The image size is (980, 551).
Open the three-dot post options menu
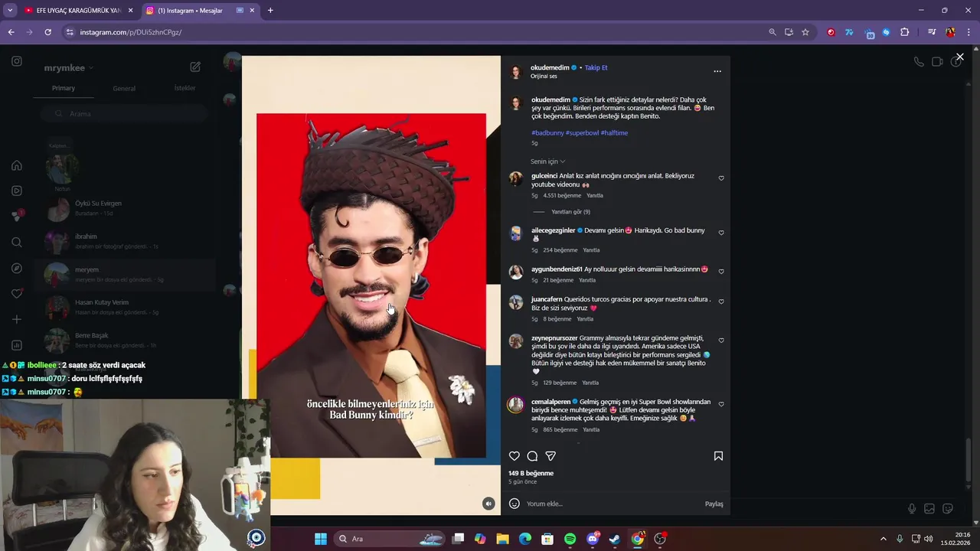pos(717,71)
